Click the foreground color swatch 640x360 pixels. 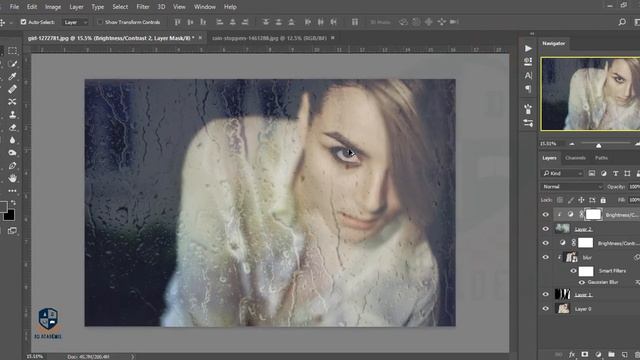click(x=3, y=207)
